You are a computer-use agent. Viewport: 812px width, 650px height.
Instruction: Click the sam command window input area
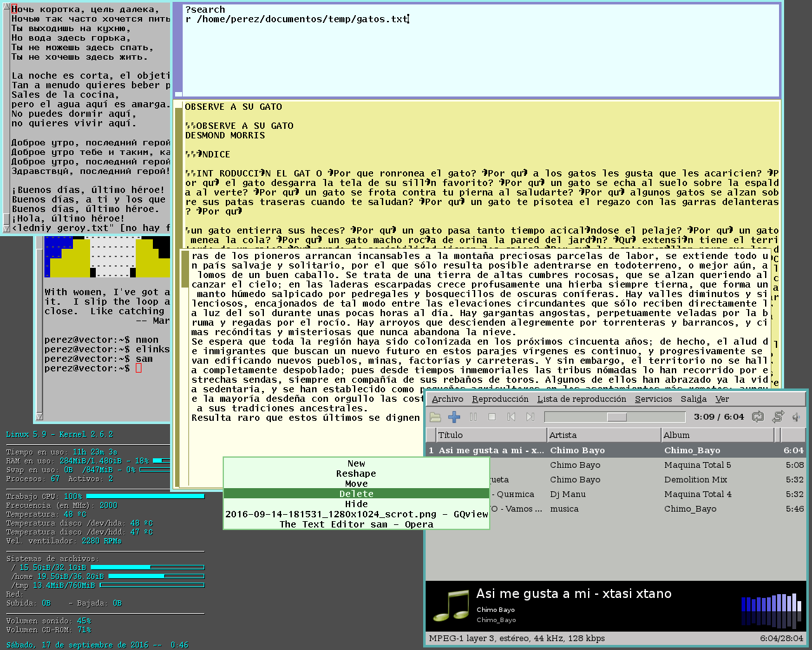coord(481,51)
